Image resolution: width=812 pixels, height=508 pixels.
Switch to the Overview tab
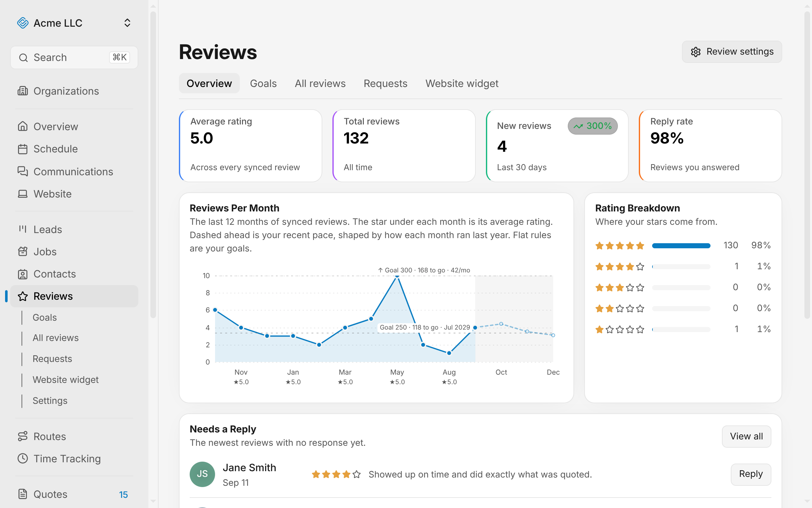click(x=209, y=83)
